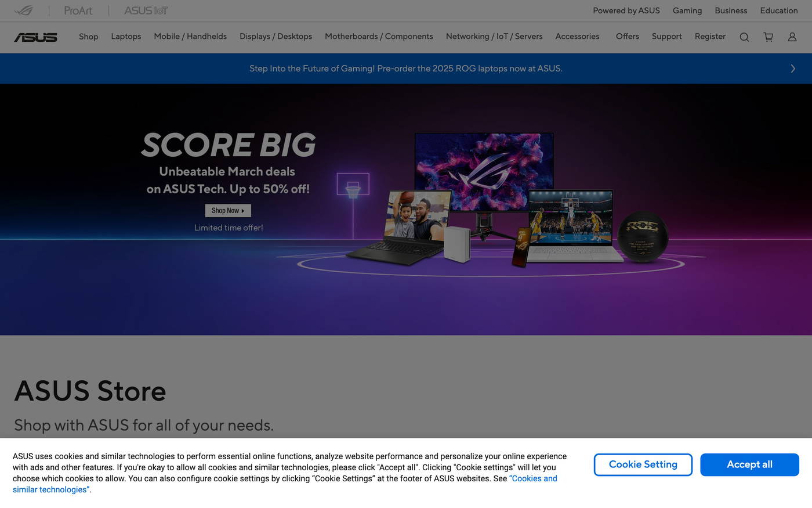
Task: Click the ASUS IoT logo
Action: (145, 10)
